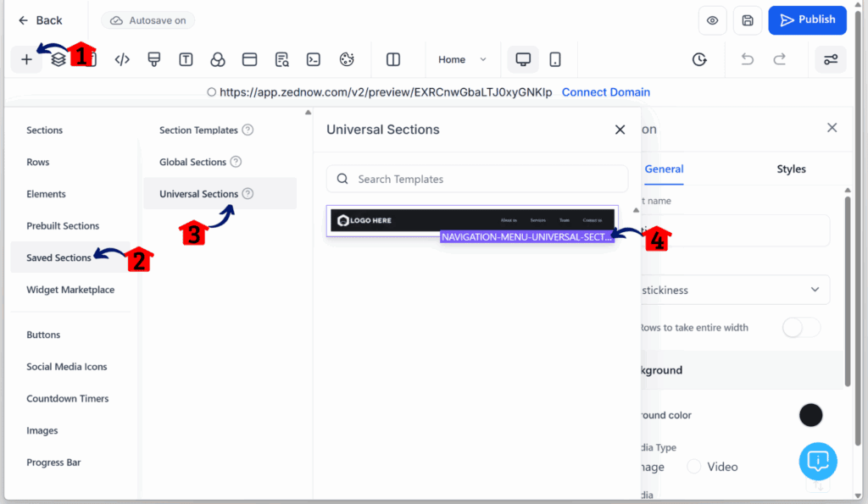Select Section Templates submenu
868x504 pixels.
pyautogui.click(x=198, y=130)
